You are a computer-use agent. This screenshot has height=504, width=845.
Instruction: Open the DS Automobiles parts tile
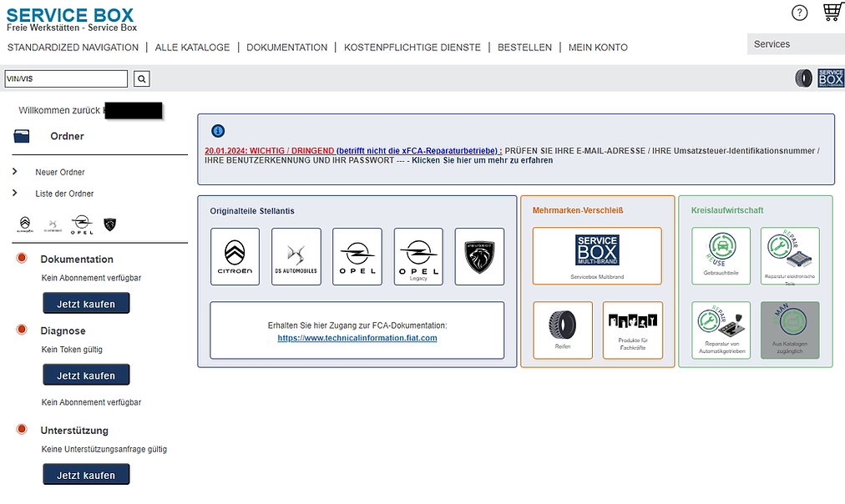pos(296,256)
